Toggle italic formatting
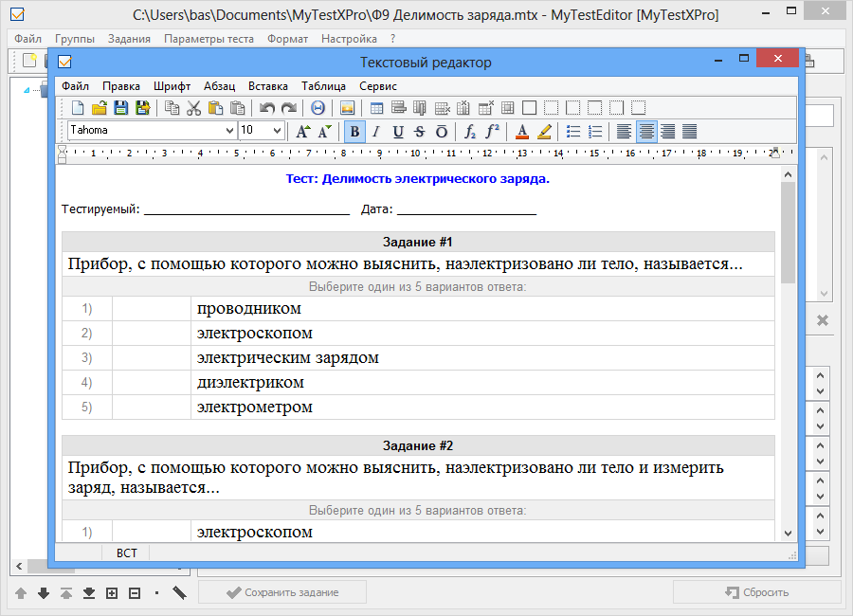 [x=376, y=131]
